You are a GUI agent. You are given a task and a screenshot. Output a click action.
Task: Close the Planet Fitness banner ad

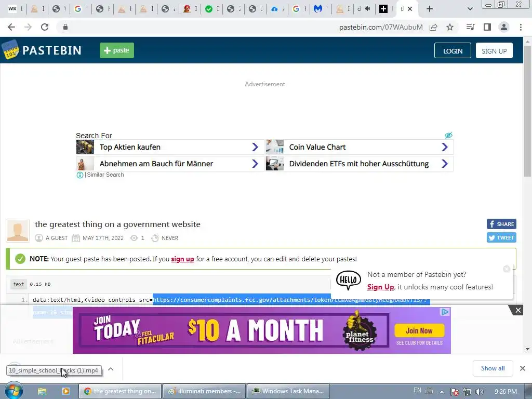point(518,310)
